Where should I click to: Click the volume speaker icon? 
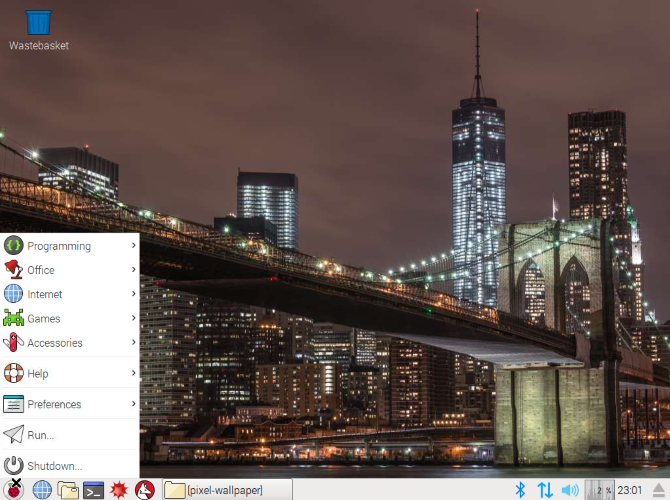570,489
